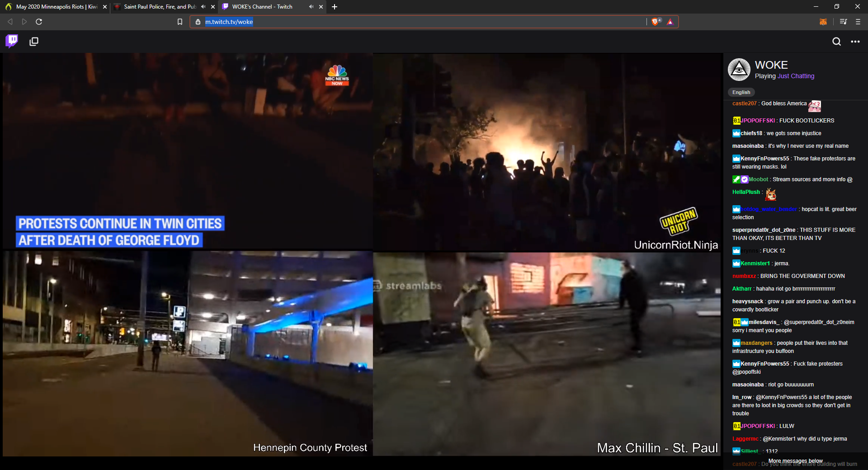Mute audio on WOKE's Channel tab
This screenshot has height=470, width=868.
311,7
